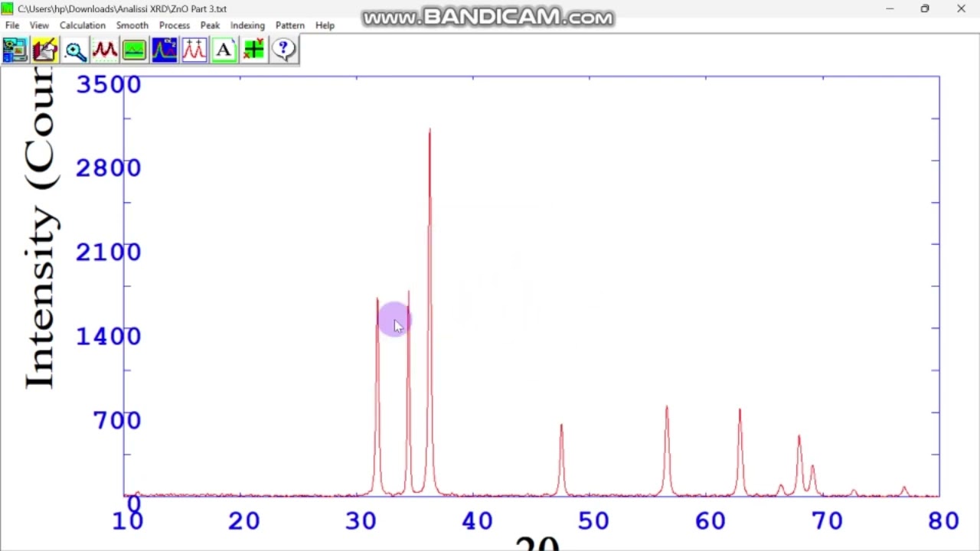Screen dimensions: 980x551
Task: Click the x-axis label 30
Action: (361, 521)
